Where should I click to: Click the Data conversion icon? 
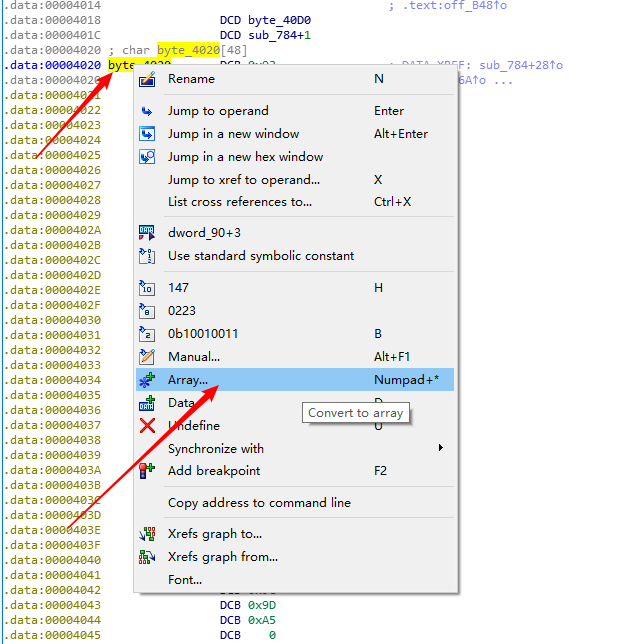pyautogui.click(x=147, y=403)
